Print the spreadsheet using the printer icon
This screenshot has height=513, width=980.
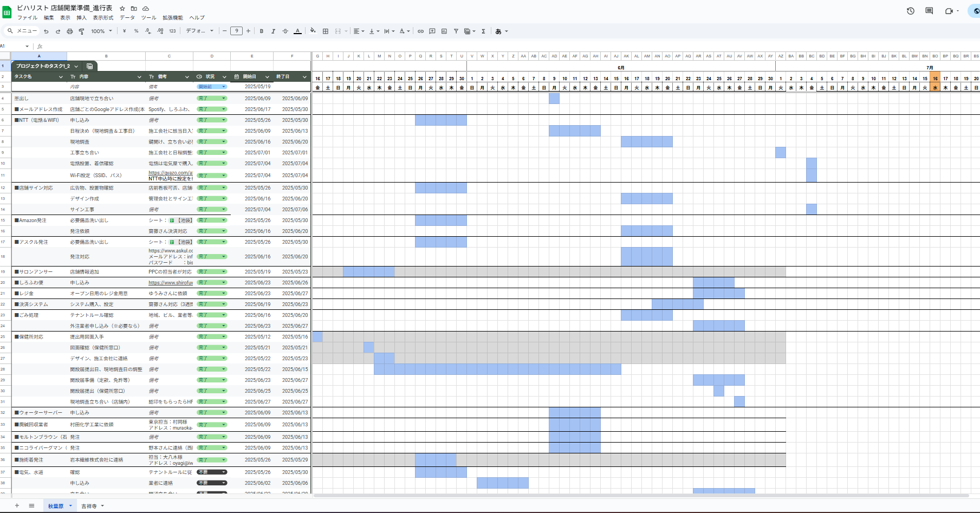69,31
